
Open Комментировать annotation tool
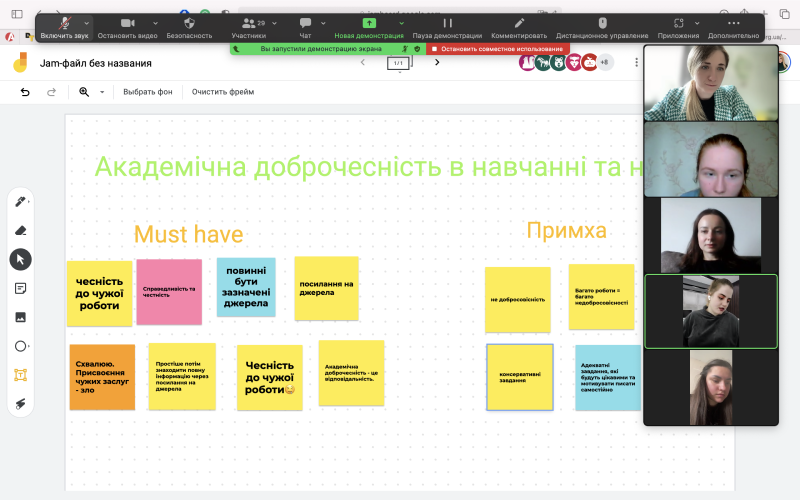coord(519,28)
